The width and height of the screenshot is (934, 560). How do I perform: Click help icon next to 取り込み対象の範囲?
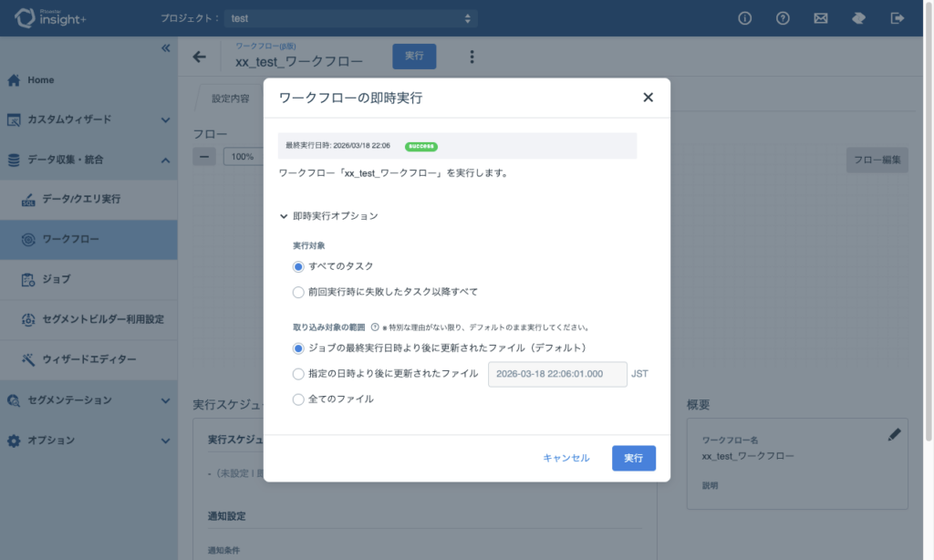tap(375, 327)
